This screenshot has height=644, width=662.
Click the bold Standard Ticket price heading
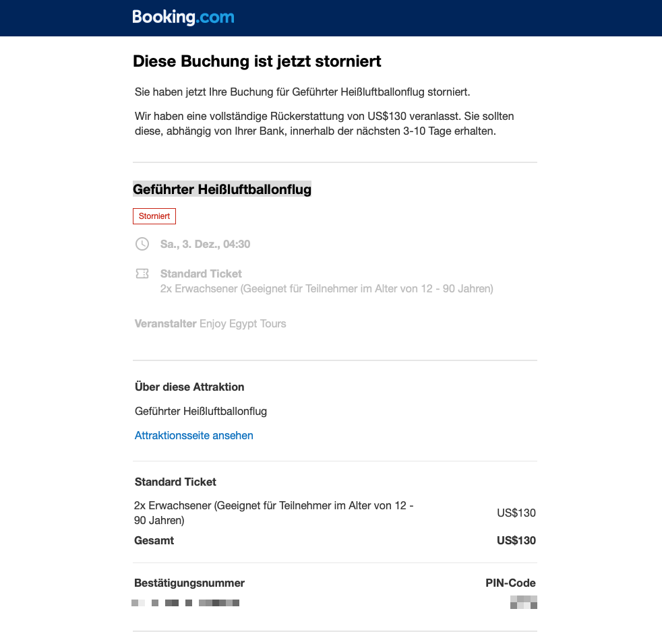click(x=175, y=482)
